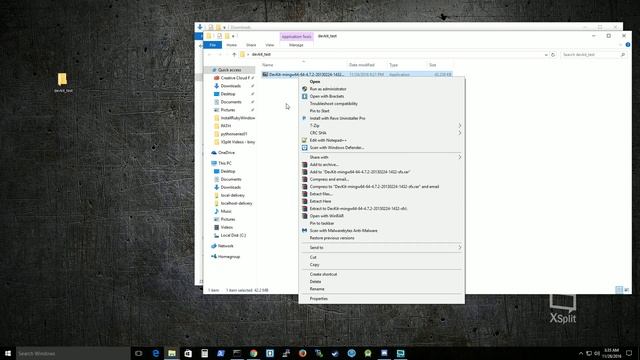Viewport: 640px width, 360px height.
Task: Select Extract files... entry
Action: point(321,194)
